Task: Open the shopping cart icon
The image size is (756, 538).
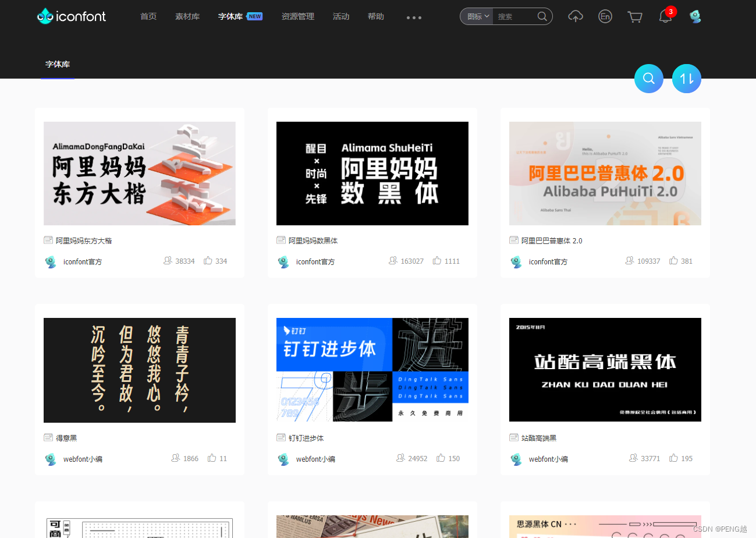Action: click(635, 17)
